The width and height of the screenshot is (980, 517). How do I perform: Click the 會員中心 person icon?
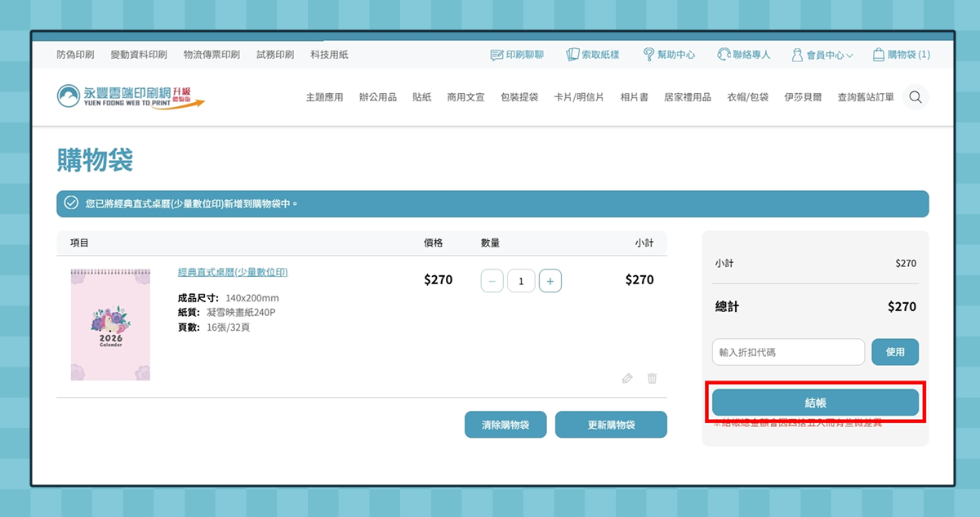(x=797, y=55)
